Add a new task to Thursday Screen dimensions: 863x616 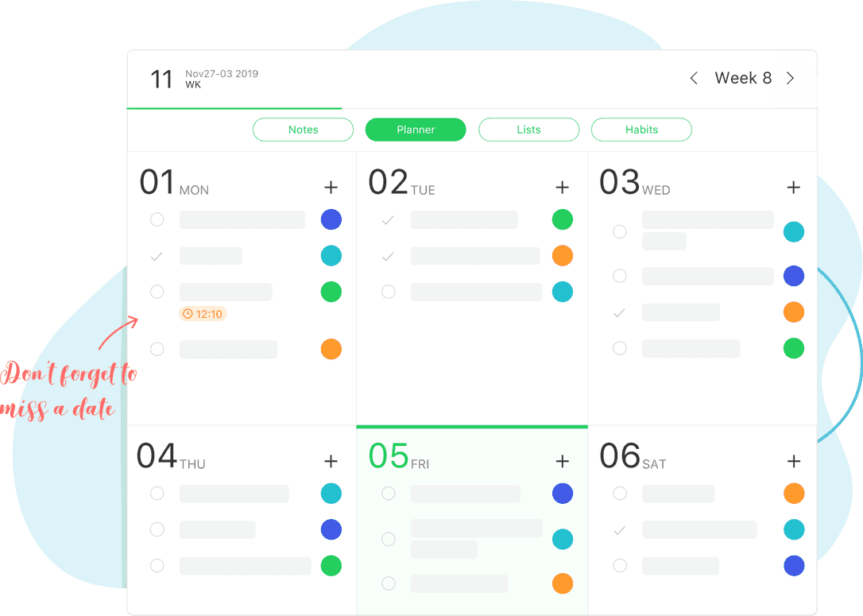pyautogui.click(x=331, y=461)
